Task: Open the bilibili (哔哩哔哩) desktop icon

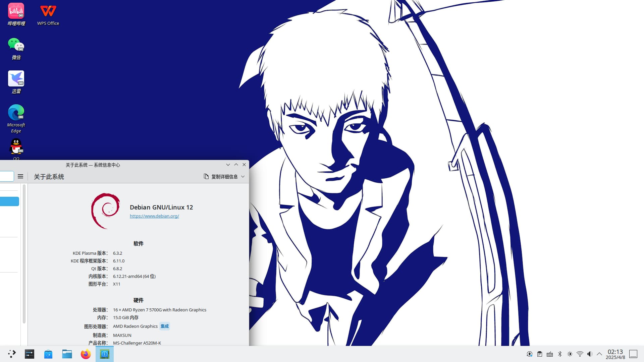Action: click(x=16, y=14)
